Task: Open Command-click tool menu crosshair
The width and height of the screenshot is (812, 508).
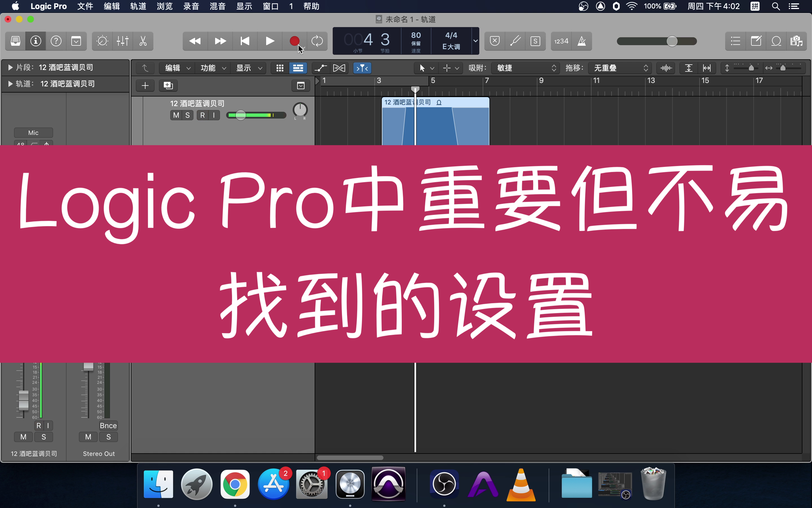Action: coord(451,68)
